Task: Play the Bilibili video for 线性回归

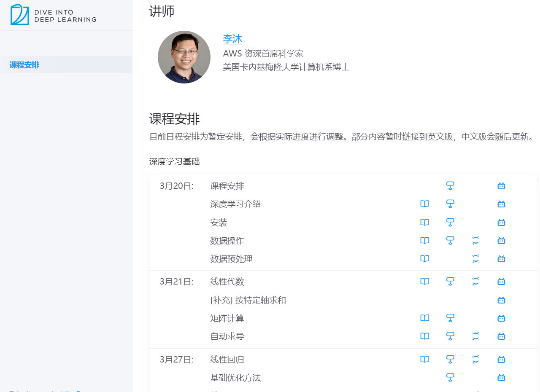Action: [x=501, y=359]
